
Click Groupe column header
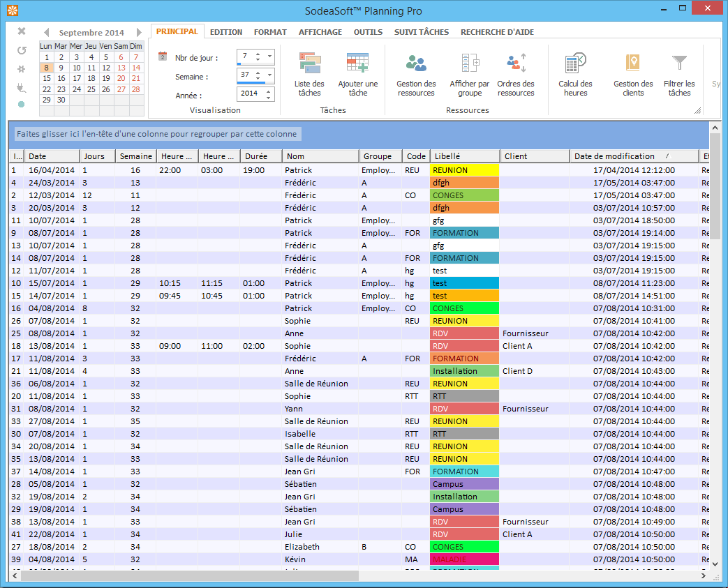tap(380, 156)
